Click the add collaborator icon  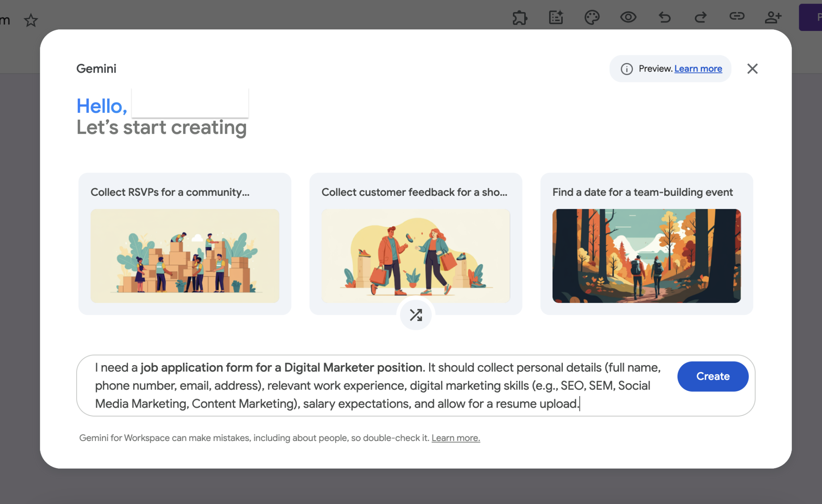(x=773, y=17)
